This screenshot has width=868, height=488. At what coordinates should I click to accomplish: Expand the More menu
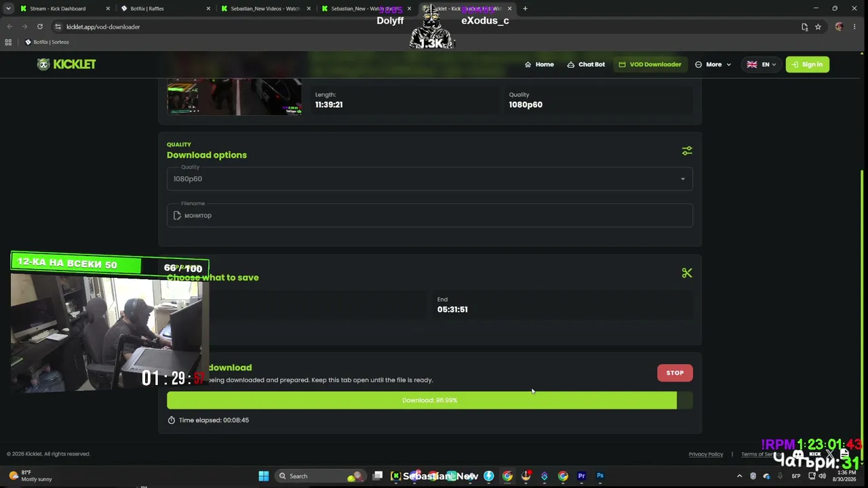[x=713, y=64]
